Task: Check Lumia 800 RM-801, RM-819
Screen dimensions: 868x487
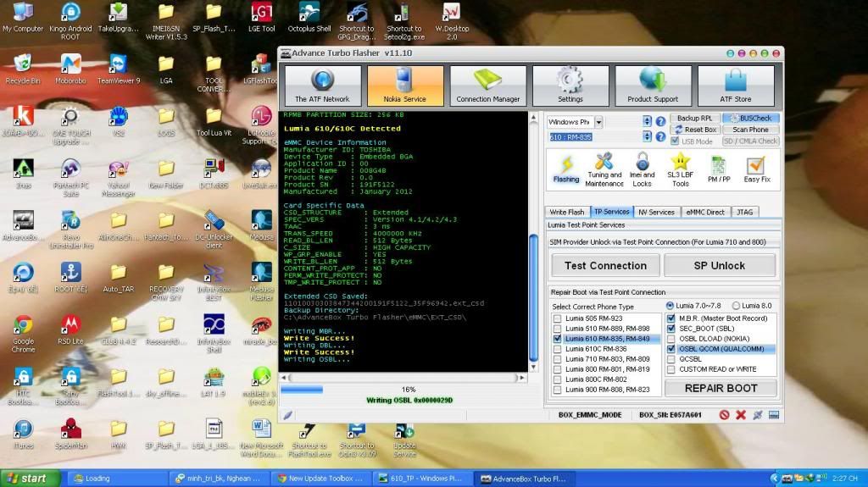Action: point(558,369)
